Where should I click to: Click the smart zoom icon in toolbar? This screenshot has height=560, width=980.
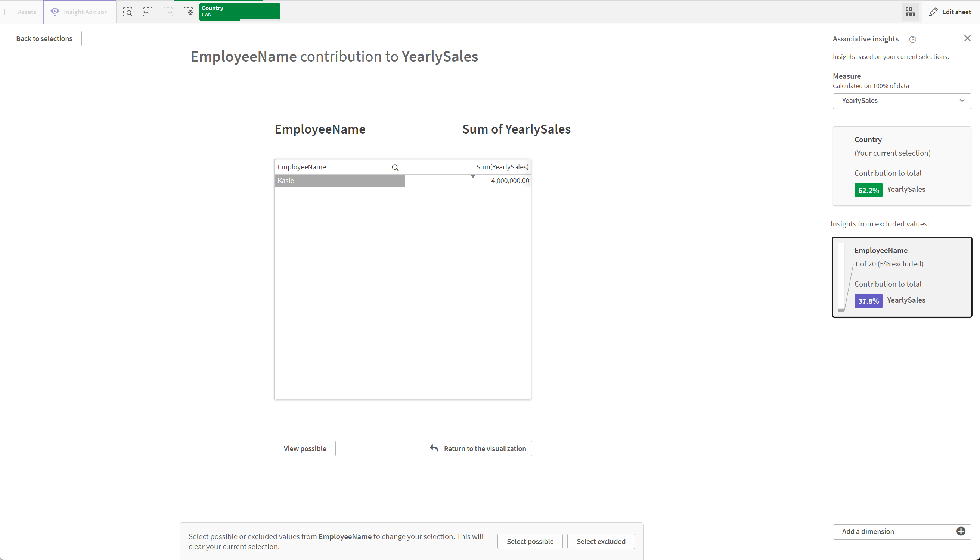[x=128, y=12]
